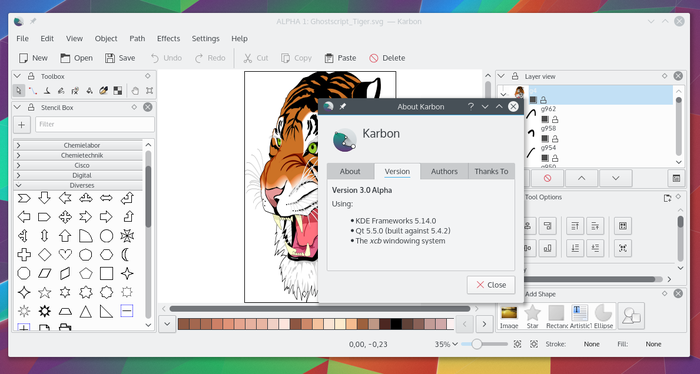Click the Save toolbar button

click(x=120, y=58)
